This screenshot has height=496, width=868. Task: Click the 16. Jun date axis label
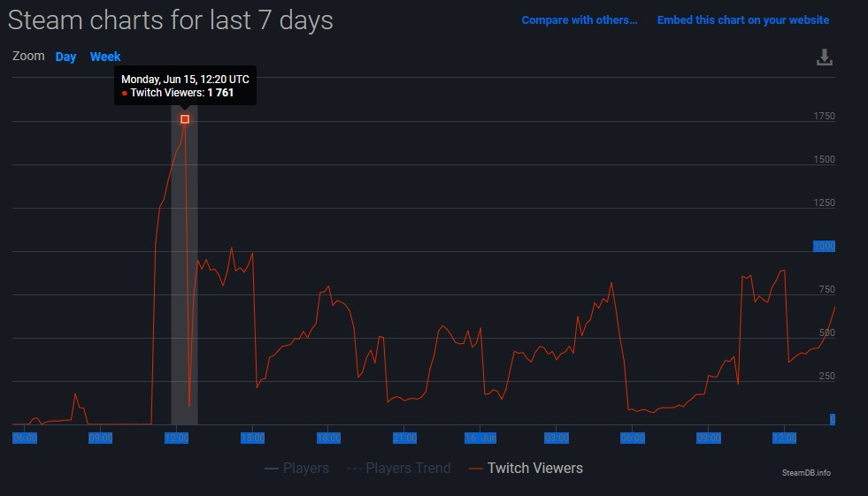pos(480,438)
